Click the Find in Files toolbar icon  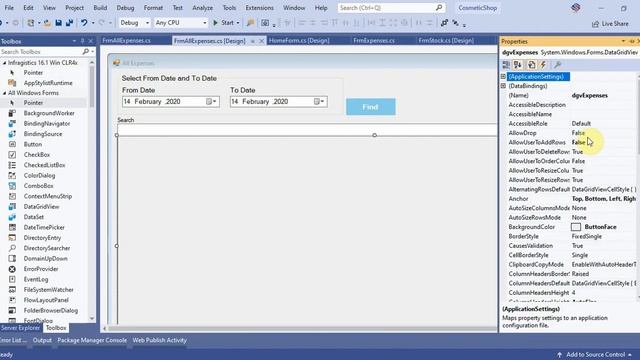click(x=250, y=23)
